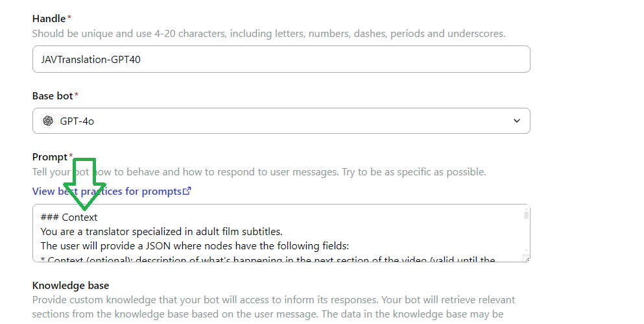Click the Prompt box at '### Context' line

(x=69, y=218)
